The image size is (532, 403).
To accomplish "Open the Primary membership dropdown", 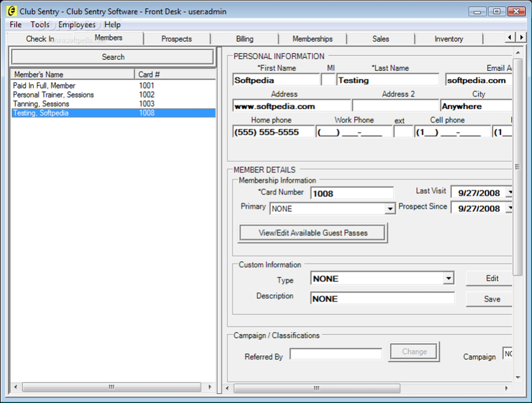I will [x=390, y=209].
